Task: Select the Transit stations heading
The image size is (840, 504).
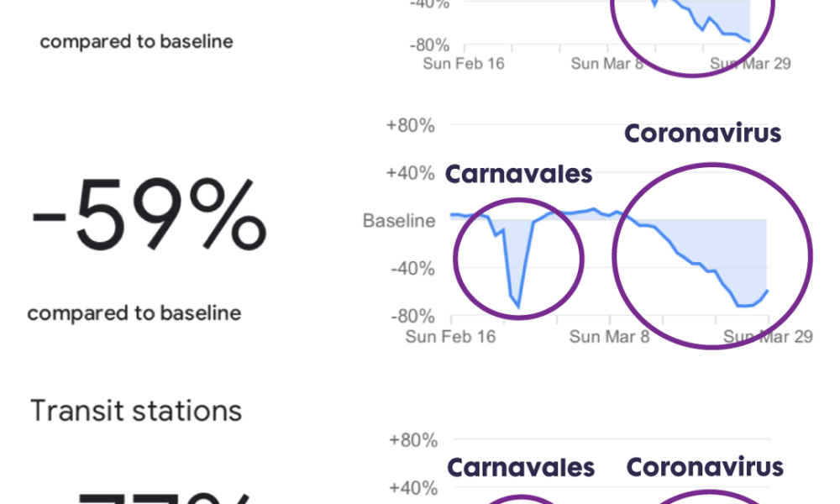Action: 136,411
